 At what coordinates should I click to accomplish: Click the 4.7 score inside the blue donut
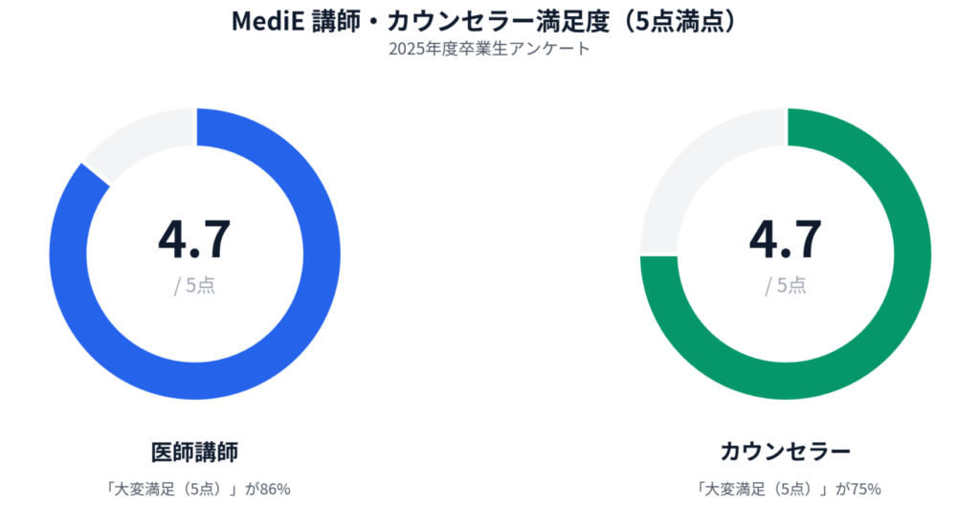[x=194, y=239]
